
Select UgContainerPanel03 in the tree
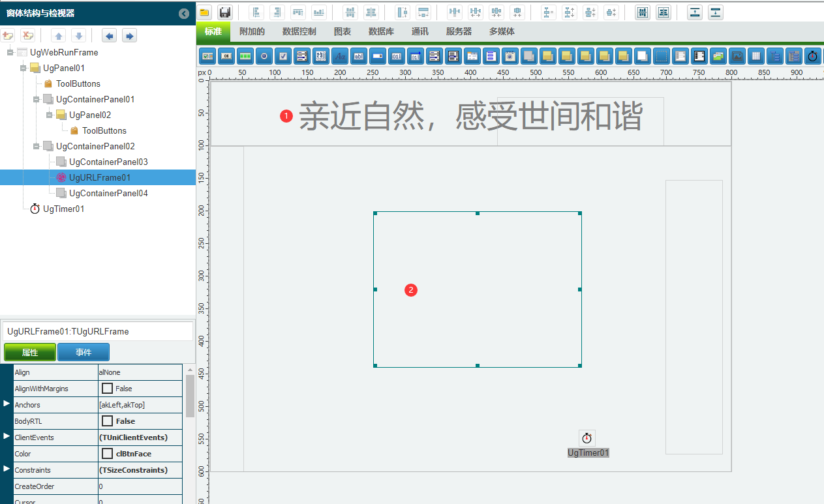point(108,162)
